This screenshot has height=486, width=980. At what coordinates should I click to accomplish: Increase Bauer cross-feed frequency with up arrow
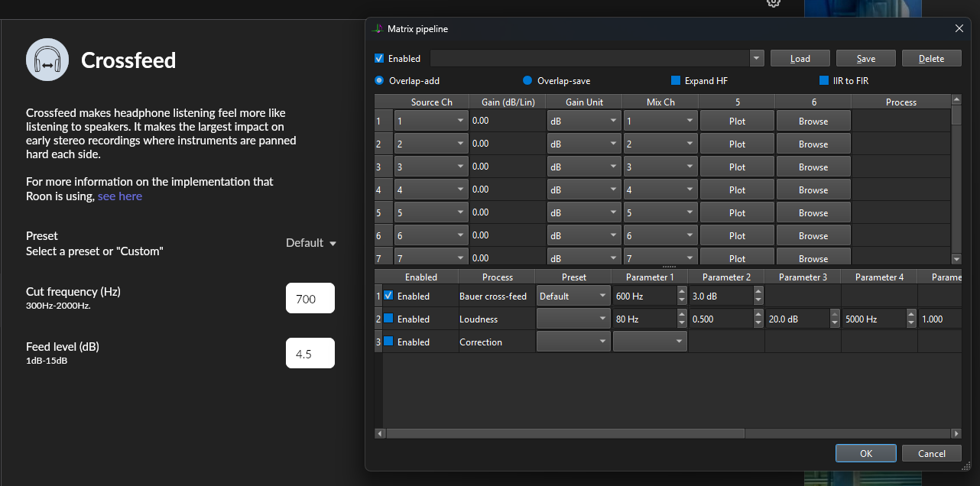[681, 292]
